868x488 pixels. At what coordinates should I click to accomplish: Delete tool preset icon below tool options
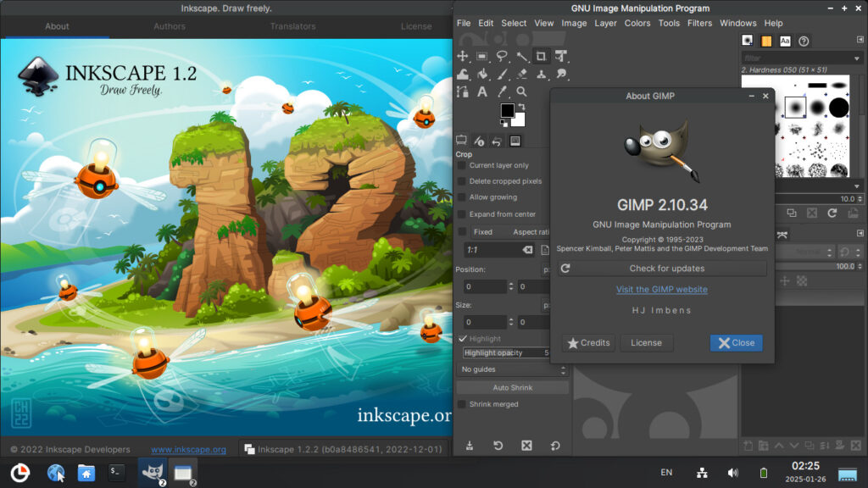pyautogui.click(x=526, y=446)
